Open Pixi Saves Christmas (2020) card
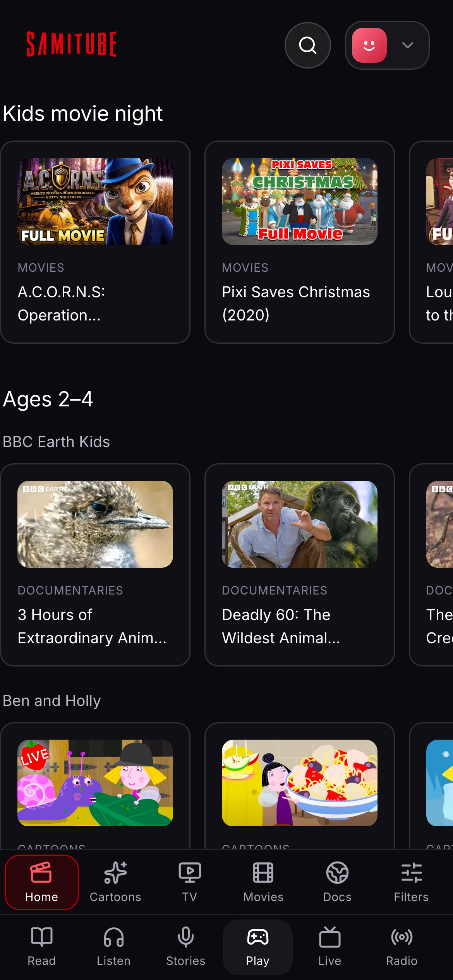 (x=300, y=242)
